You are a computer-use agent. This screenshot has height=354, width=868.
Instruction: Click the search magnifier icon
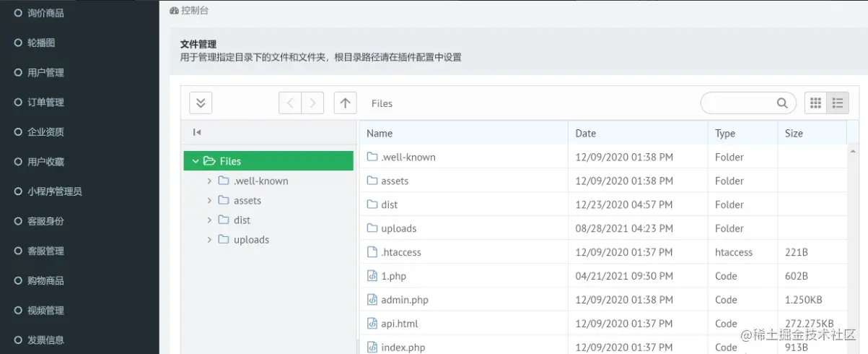click(782, 103)
